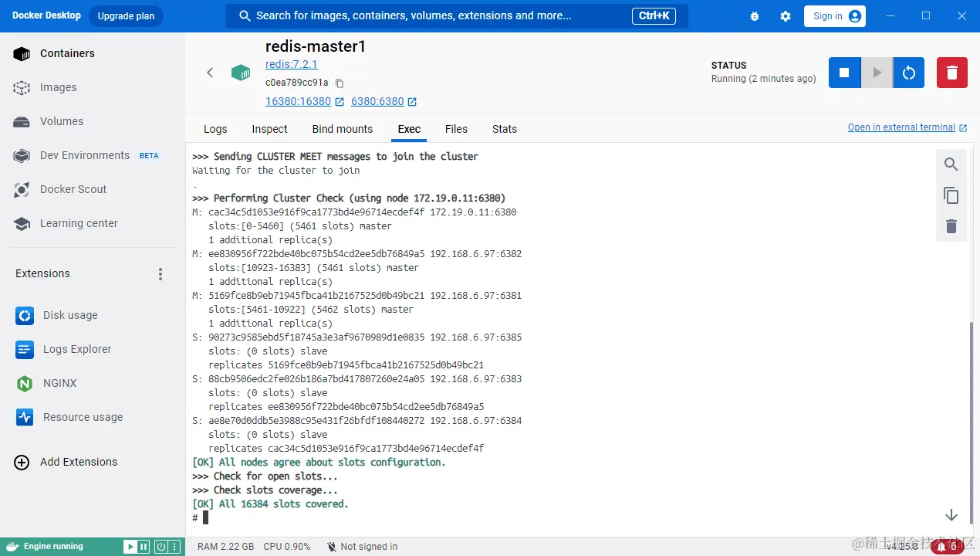
Task: Click the Upgrade plan button
Action: click(x=126, y=16)
